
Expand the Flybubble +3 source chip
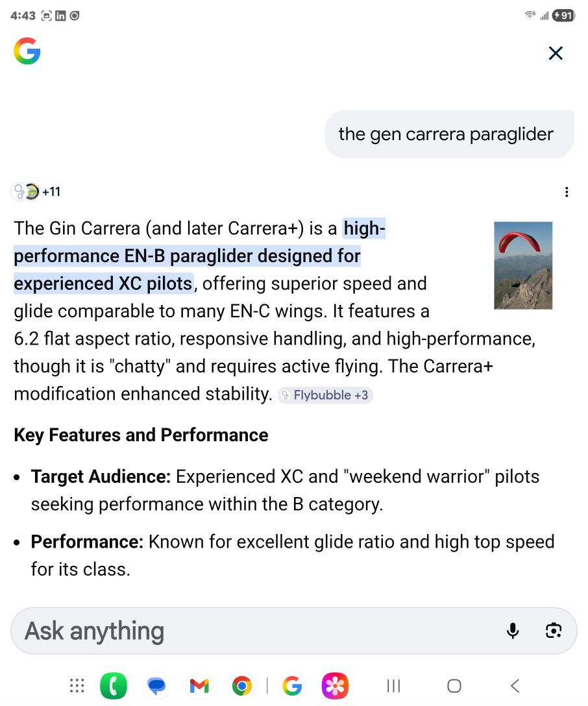tap(325, 395)
